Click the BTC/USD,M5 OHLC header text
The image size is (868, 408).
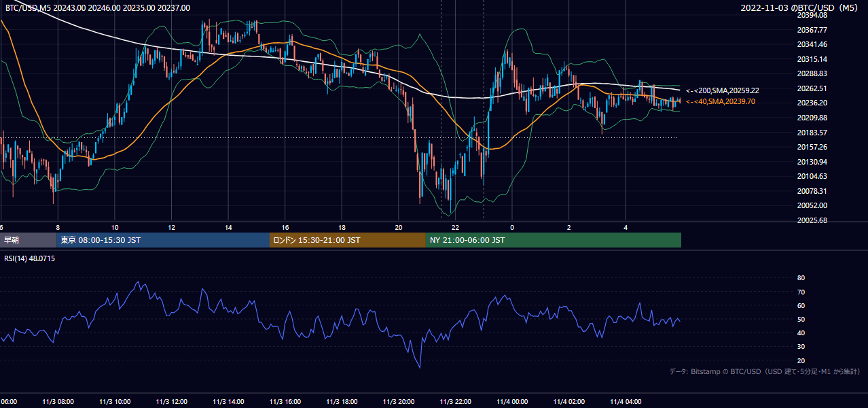click(x=98, y=7)
